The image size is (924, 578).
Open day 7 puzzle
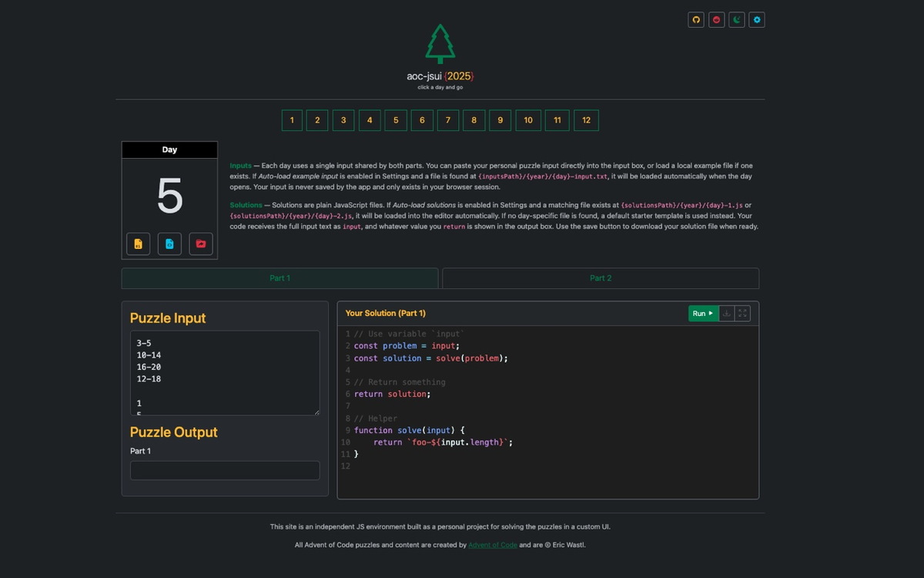coord(447,120)
